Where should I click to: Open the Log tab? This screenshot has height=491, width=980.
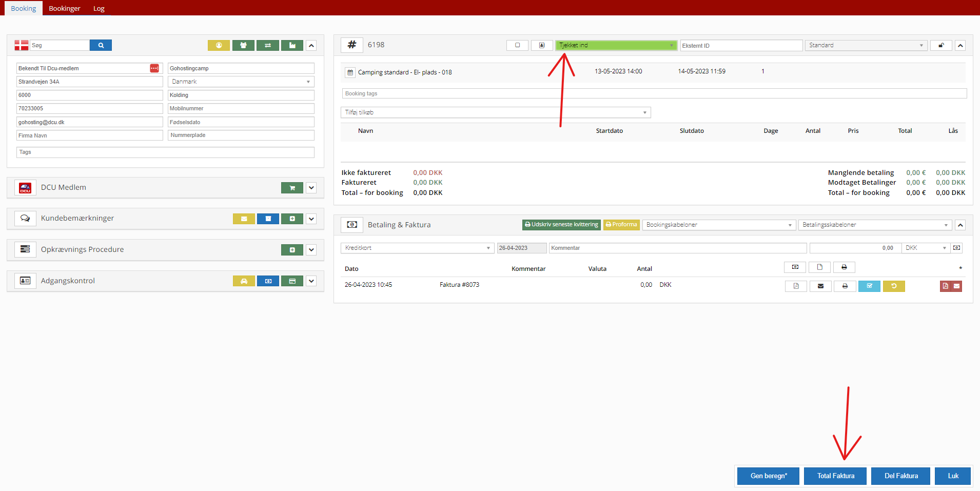99,8
